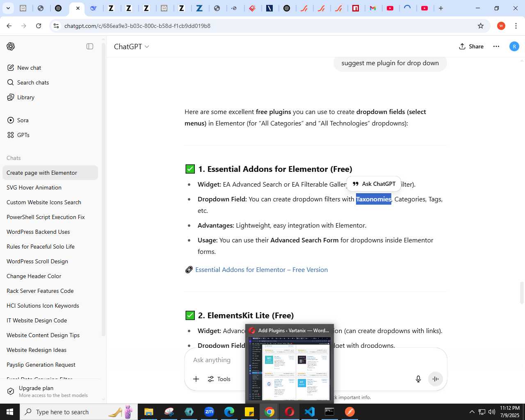
Task: Open the Custom Website Icons Search chat
Action: pyautogui.click(x=50, y=202)
